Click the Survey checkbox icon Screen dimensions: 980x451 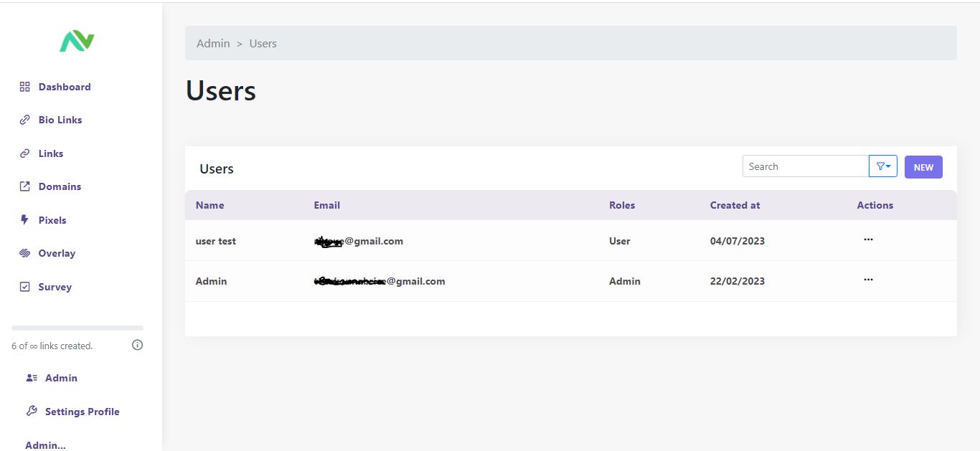24,287
